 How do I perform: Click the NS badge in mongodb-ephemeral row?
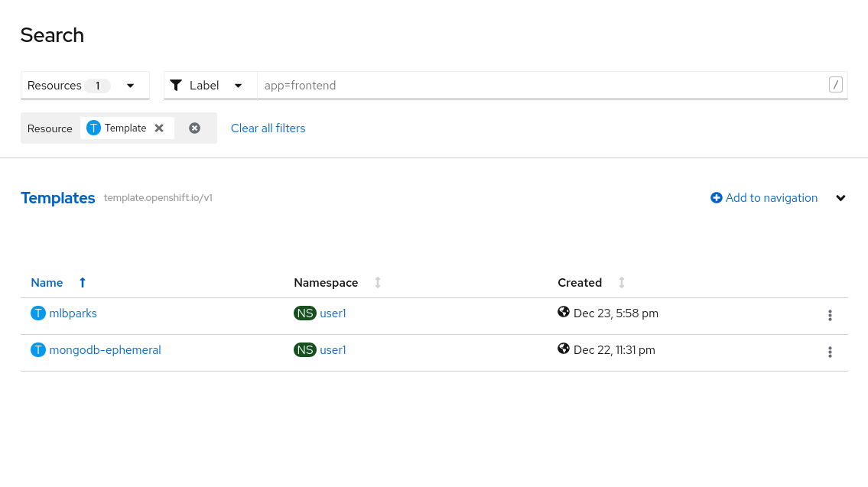[x=305, y=350]
